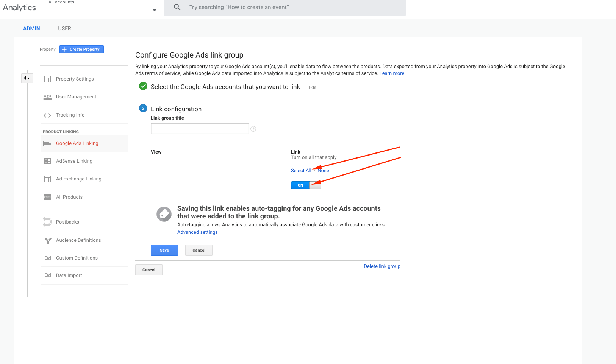Open Property Settings from the sidebar
This screenshot has width=616, height=364.
pyautogui.click(x=75, y=79)
